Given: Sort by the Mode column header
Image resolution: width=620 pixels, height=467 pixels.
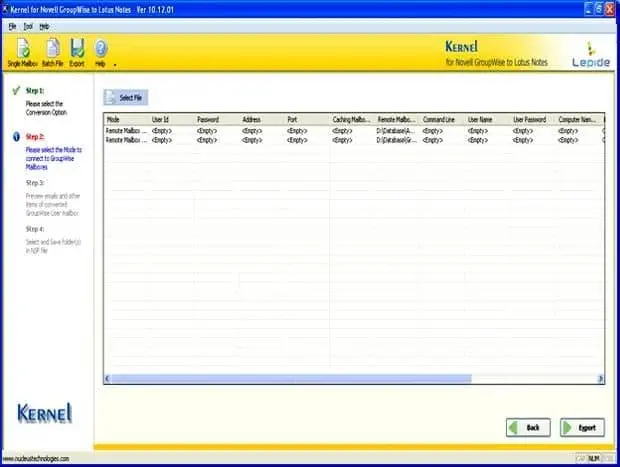Looking at the screenshot, I should point(127,119).
